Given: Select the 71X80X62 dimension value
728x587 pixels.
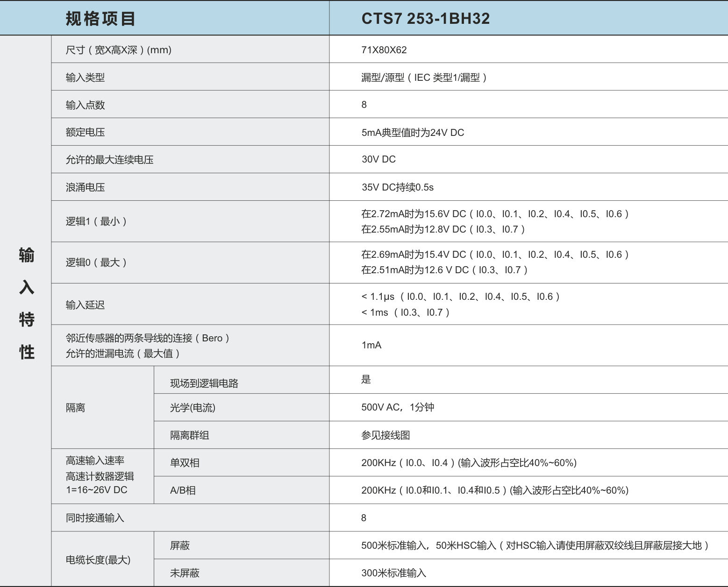Looking at the screenshot, I should coord(384,50).
